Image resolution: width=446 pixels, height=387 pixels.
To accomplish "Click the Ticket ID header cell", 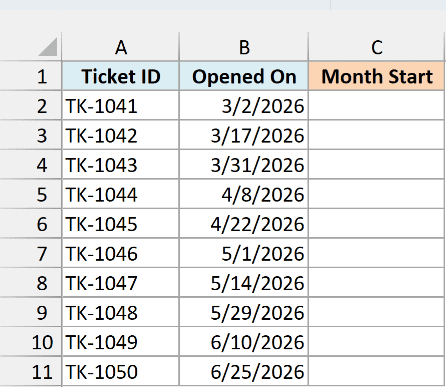I will pyautogui.click(x=121, y=76).
